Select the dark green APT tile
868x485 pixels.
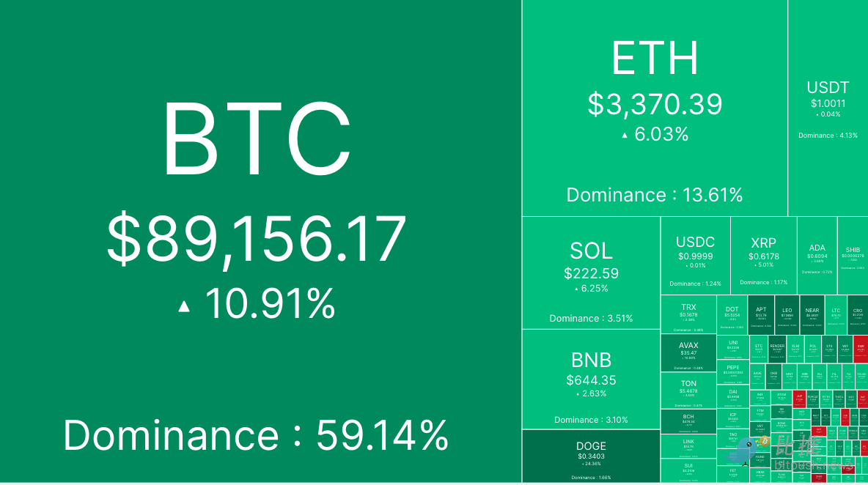760,312
